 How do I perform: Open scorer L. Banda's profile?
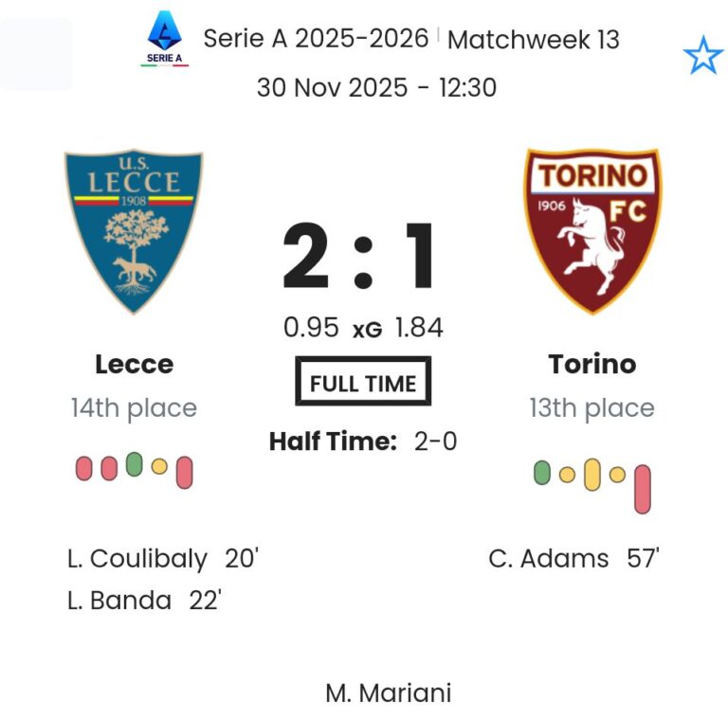coord(119,601)
